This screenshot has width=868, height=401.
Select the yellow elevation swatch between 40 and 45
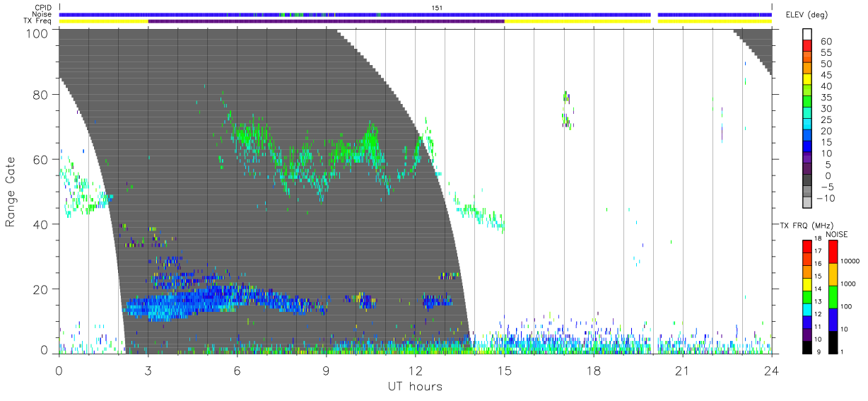(807, 78)
